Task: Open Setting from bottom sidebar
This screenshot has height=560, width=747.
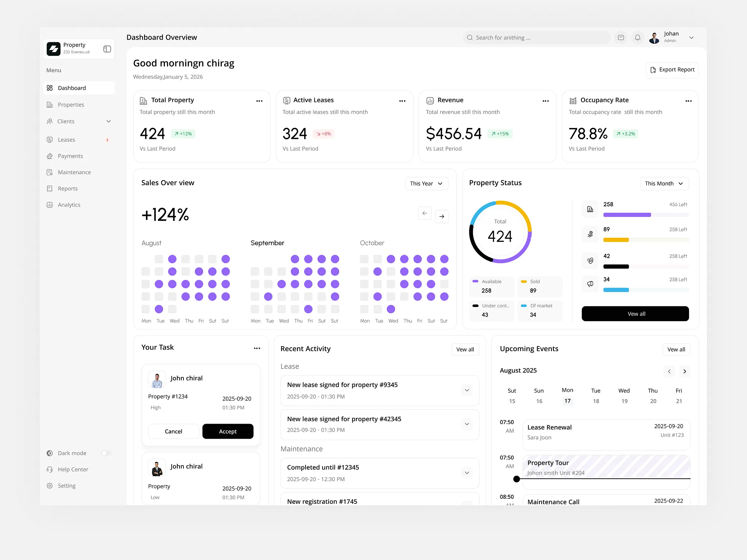Action: coord(66,485)
